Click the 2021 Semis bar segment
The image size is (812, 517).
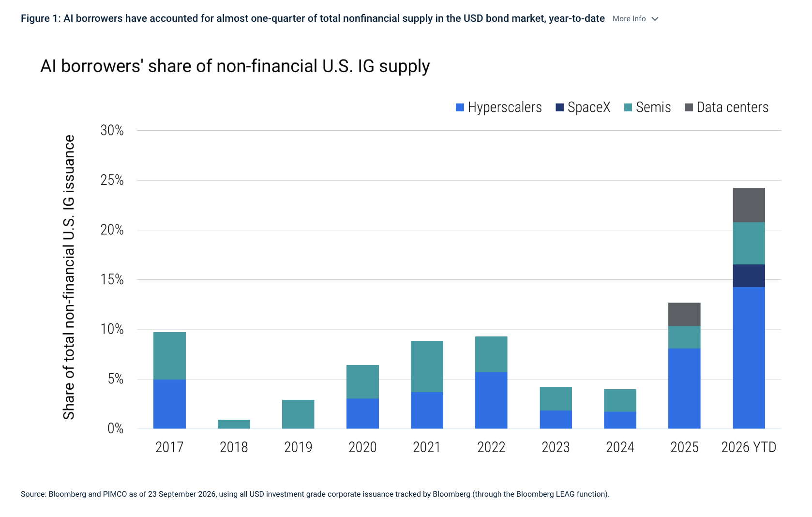pyautogui.click(x=427, y=366)
